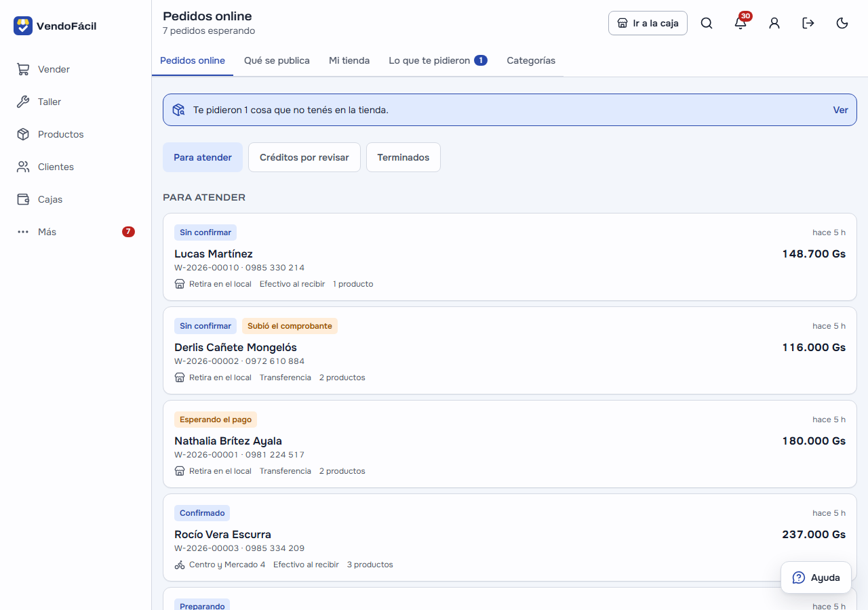The width and height of the screenshot is (868, 610).
Task: Click the red 7 badge beside Más
Action: pyautogui.click(x=128, y=232)
